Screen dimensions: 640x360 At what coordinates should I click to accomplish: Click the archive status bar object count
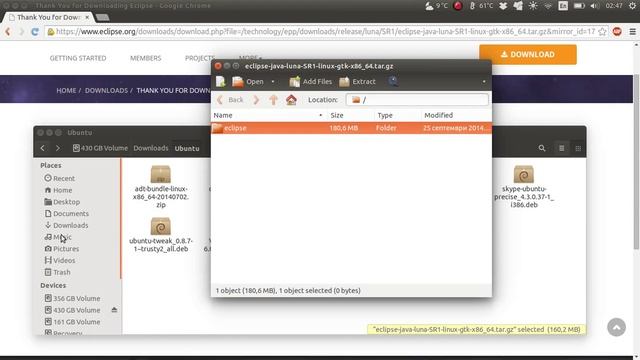tap(288, 291)
